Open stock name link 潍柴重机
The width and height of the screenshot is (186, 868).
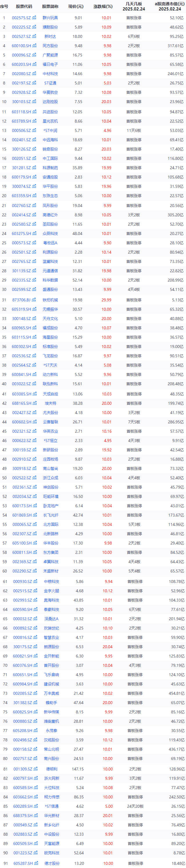(x=51, y=721)
